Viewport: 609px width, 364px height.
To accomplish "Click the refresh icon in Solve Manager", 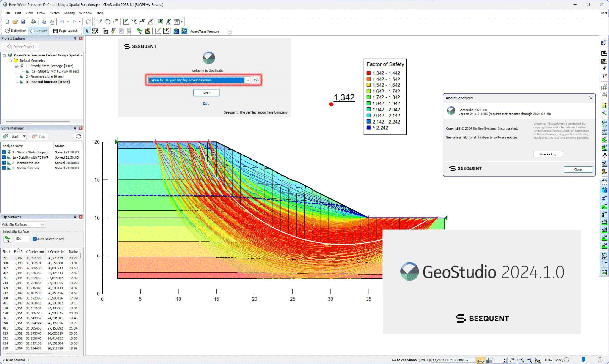I will click(x=79, y=136).
